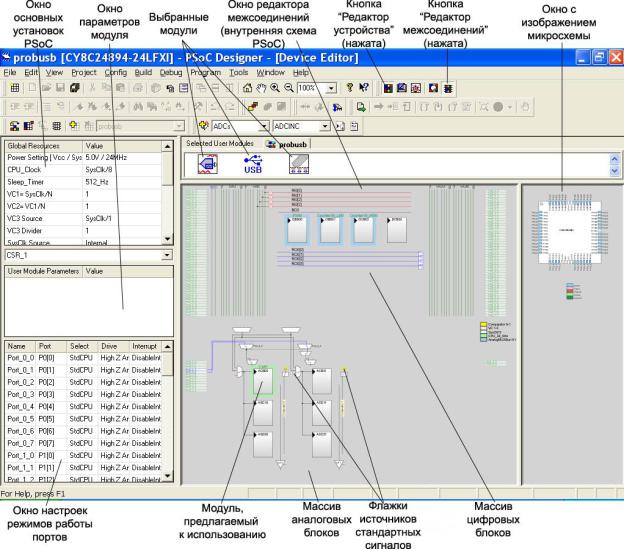Open the Tools menu

tap(239, 72)
